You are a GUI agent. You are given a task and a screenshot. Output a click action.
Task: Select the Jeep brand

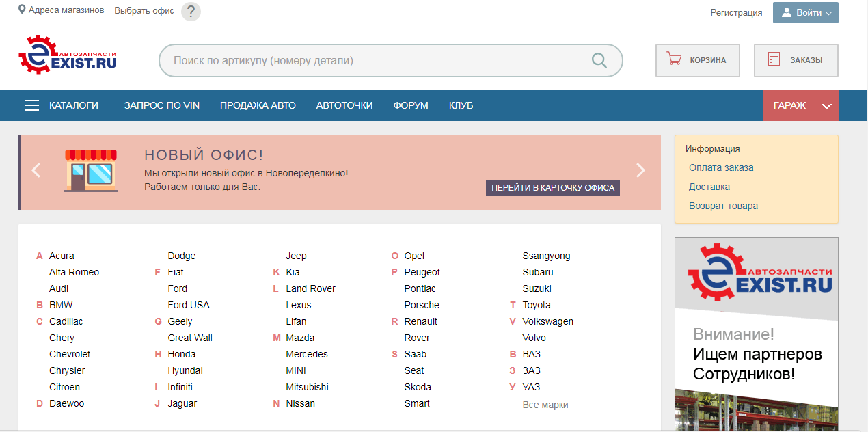pyautogui.click(x=297, y=256)
